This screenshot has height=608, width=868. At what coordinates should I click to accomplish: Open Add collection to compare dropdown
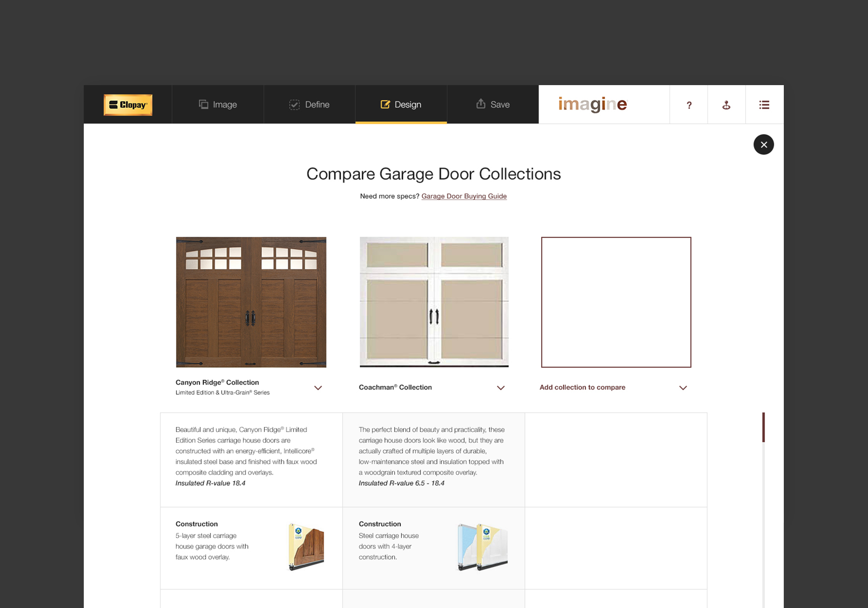point(613,387)
